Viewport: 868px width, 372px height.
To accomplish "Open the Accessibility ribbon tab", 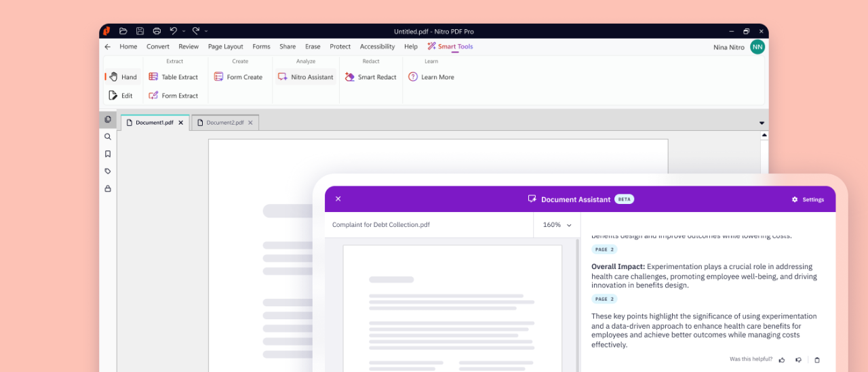I will [x=377, y=47].
